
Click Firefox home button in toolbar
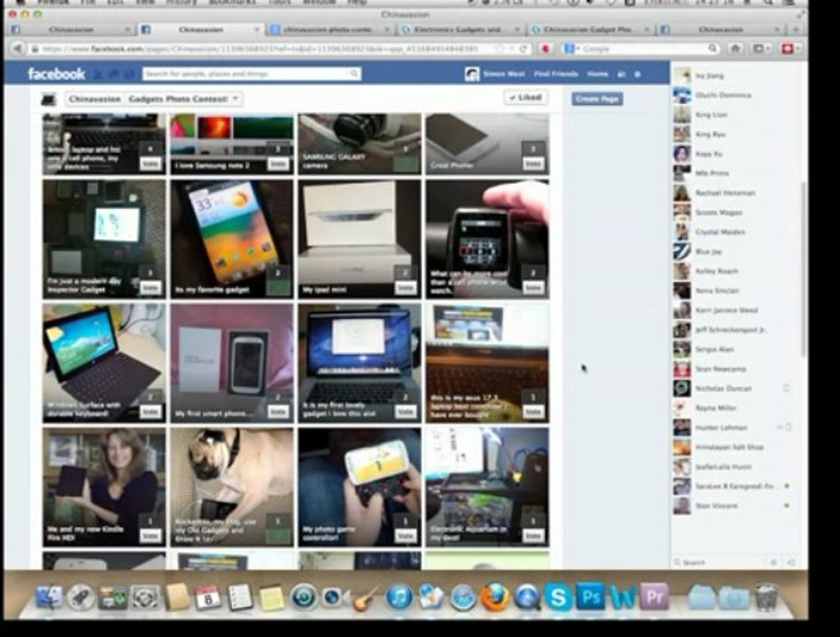coord(736,49)
